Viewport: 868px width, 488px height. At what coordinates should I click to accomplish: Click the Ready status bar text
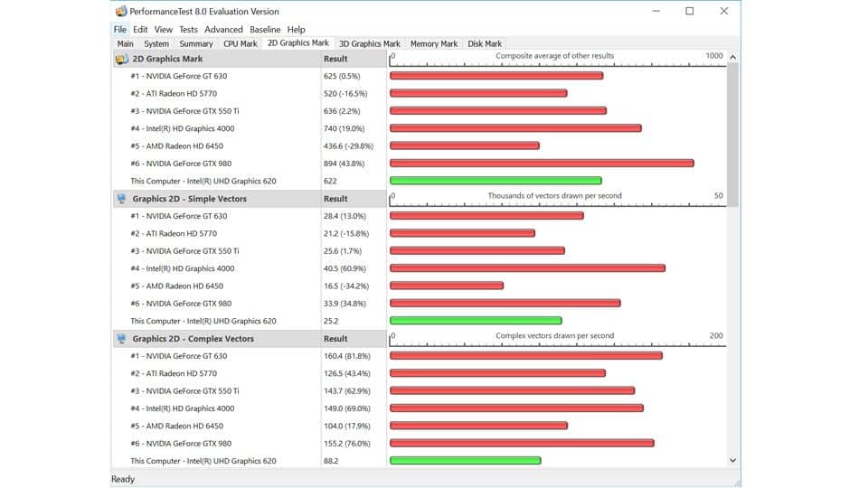pyautogui.click(x=123, y=479)
